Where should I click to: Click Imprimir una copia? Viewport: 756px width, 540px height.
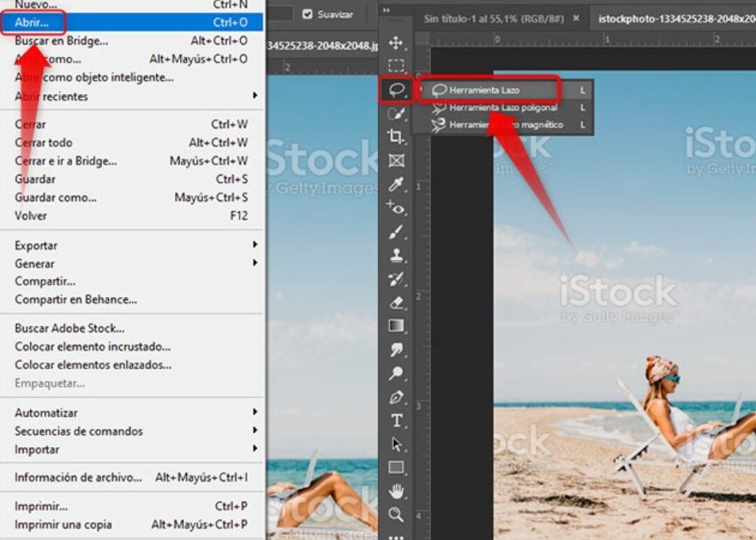click(132, 525)
